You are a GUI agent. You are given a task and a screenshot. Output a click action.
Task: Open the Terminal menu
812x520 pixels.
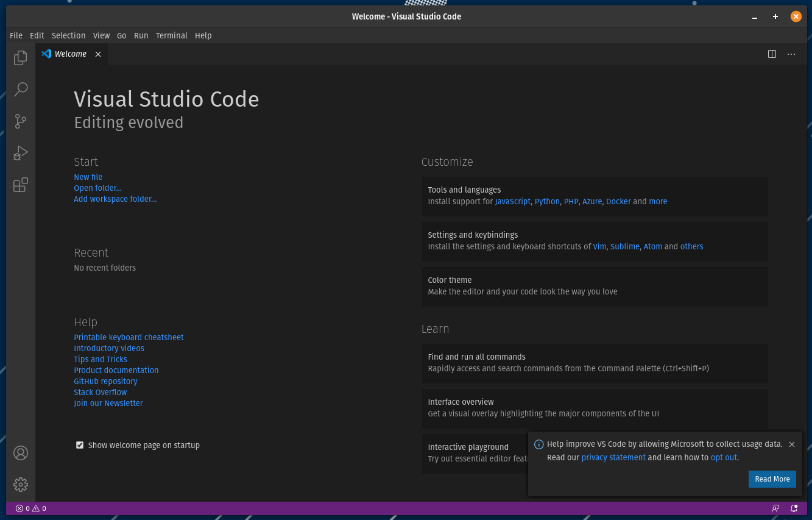(171, 35)
